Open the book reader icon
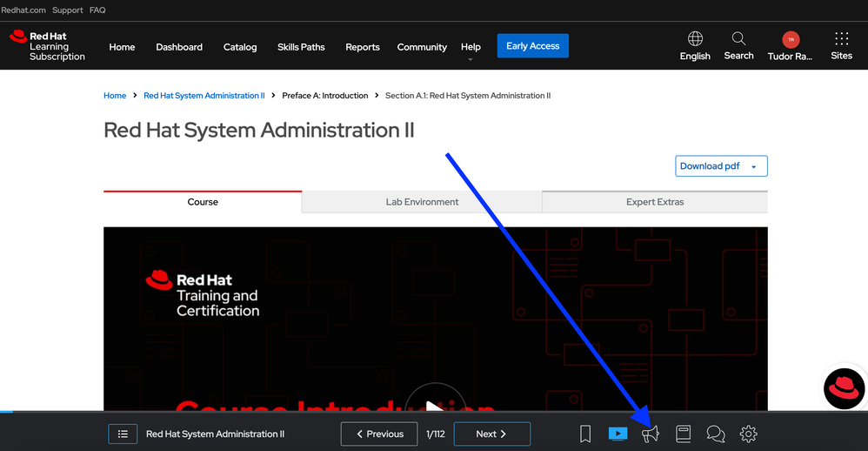Image resolution: width=868 pixels, height=451 pixels. 683,434
